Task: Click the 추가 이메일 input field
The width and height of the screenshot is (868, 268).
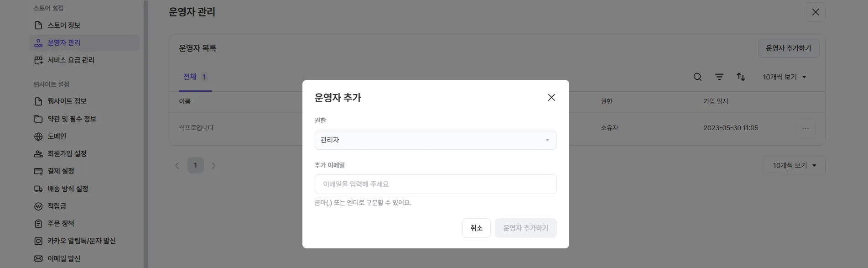Action: (435, 184)
